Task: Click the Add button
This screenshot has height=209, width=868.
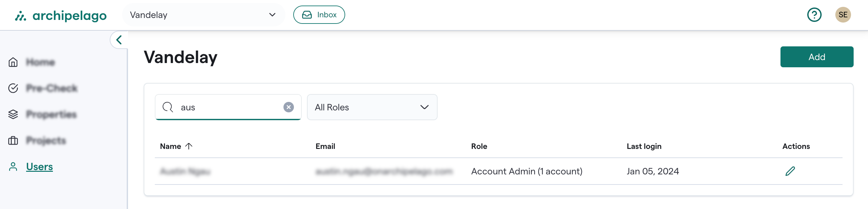Action: tap(817, 56)
